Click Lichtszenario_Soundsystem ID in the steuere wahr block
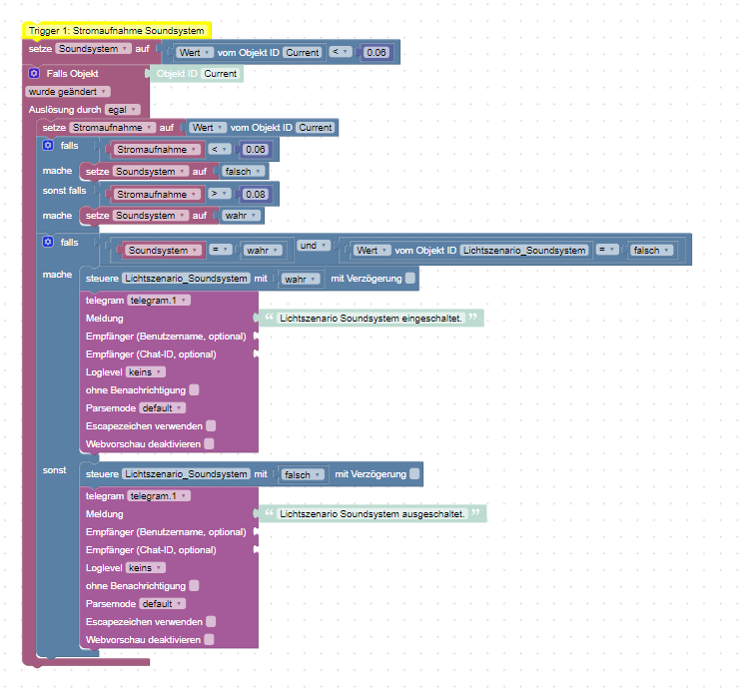749x700 pixels. tap(187, 279)
